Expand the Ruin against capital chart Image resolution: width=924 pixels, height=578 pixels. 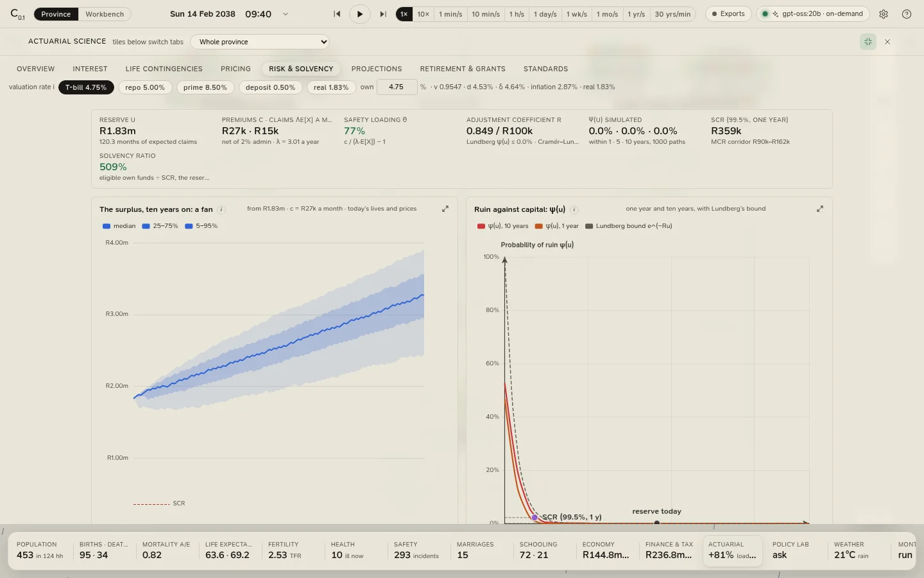coord(820,209)
